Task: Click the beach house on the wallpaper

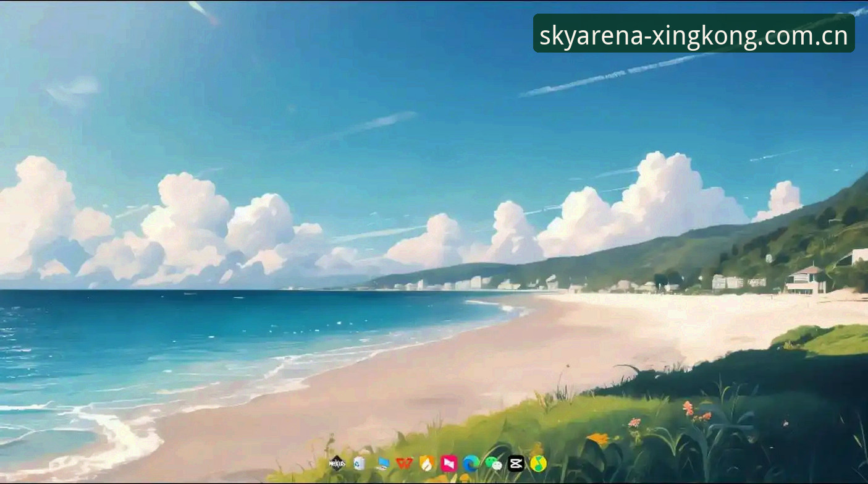Action: point(806,280)
